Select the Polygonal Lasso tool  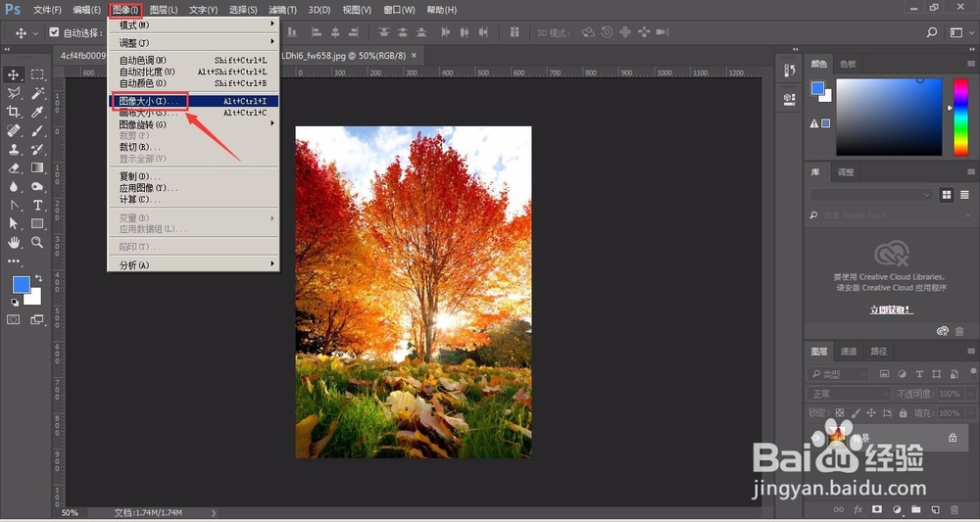(13, 93)
